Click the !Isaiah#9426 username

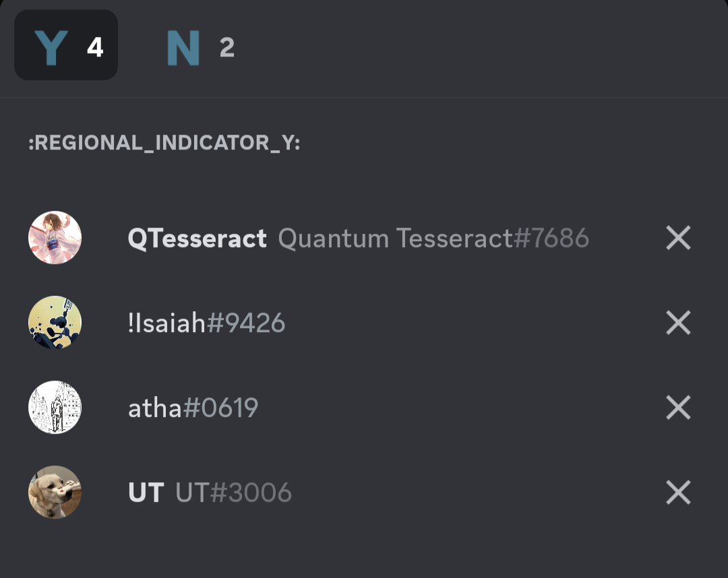206,324
